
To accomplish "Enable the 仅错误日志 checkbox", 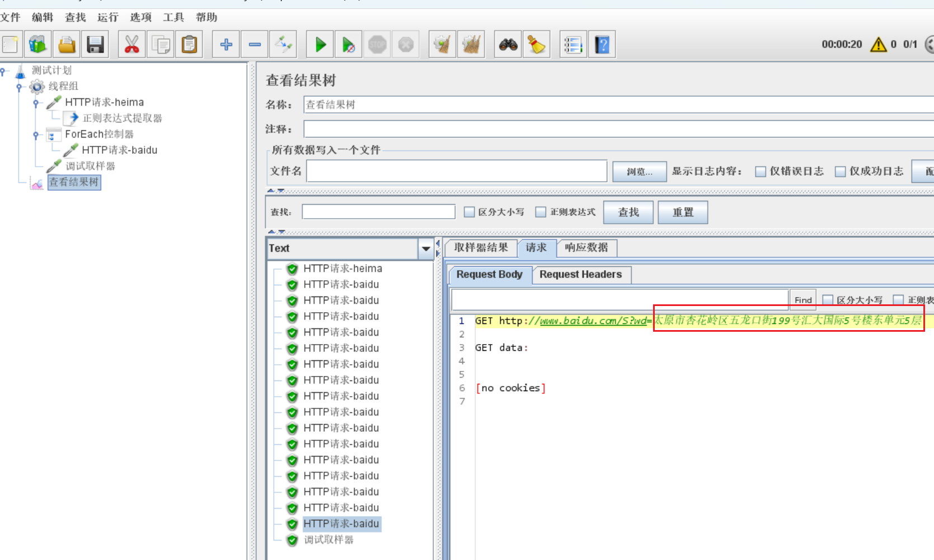I will (x=761, y=172).
